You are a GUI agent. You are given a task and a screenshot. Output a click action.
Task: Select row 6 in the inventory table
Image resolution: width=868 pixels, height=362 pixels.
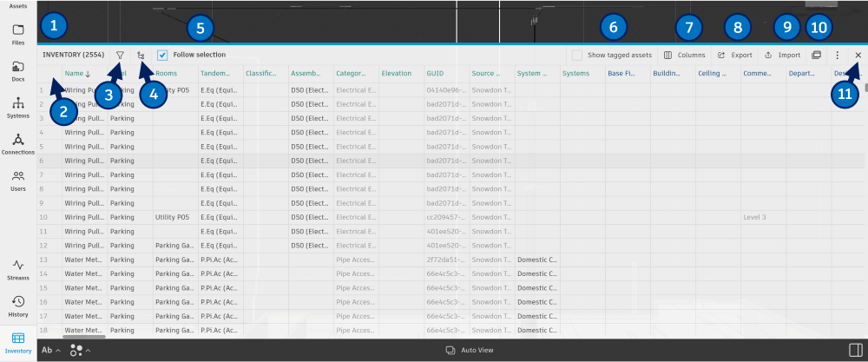pyautogui.click(x=450, y=161)
